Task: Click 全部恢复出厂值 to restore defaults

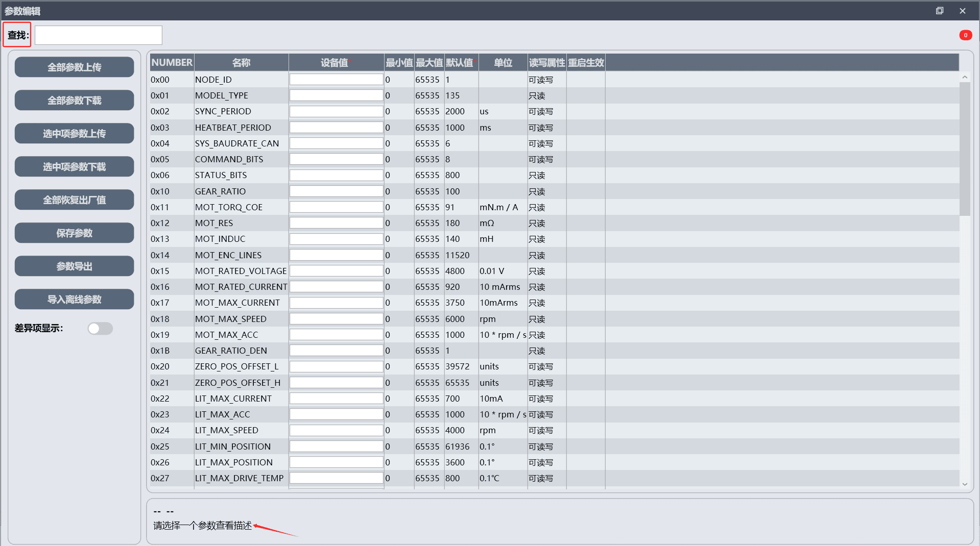Action: [x=75, y=200]
